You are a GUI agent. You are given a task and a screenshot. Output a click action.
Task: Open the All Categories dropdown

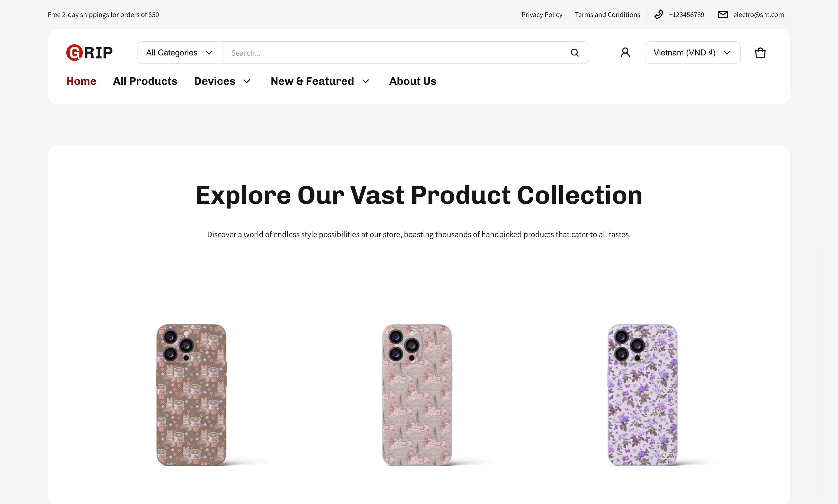[180, 53]
